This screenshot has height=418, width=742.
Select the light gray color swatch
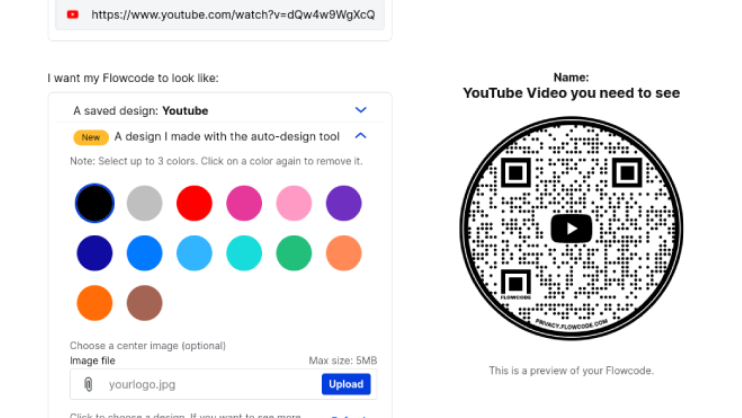pos(144,203)
